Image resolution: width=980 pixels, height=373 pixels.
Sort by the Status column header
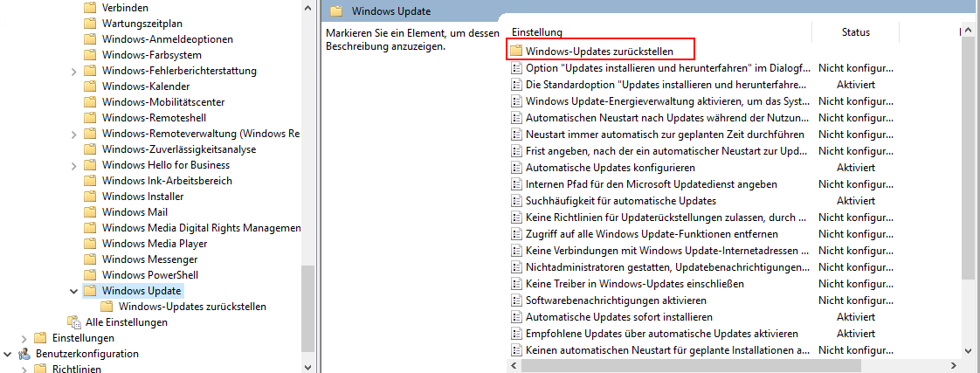(856, 31)
